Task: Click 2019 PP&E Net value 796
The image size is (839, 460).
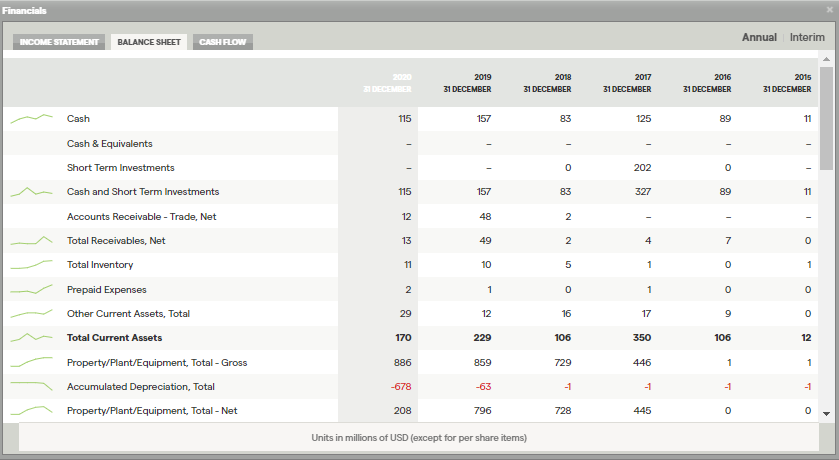Action: (482, 411)
